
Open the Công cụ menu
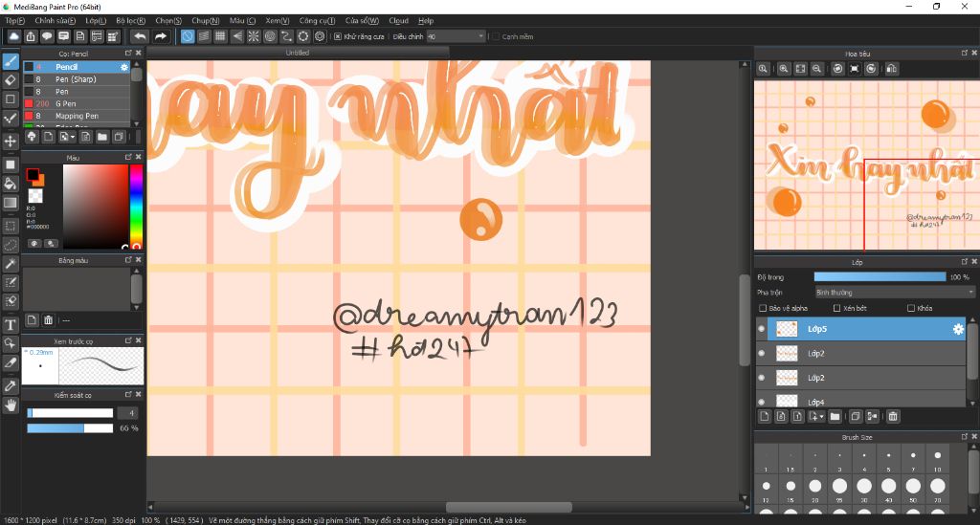point(317,21)
